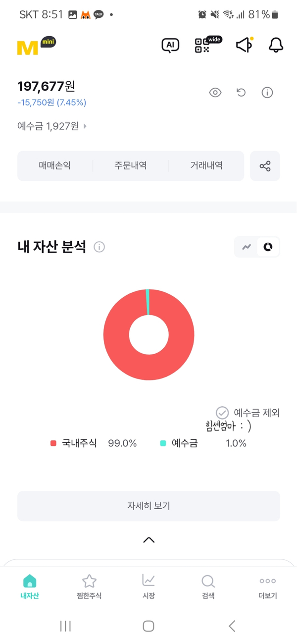Collapse the section with the up chevron
The image size is (297, 644).
click(149, 540)
